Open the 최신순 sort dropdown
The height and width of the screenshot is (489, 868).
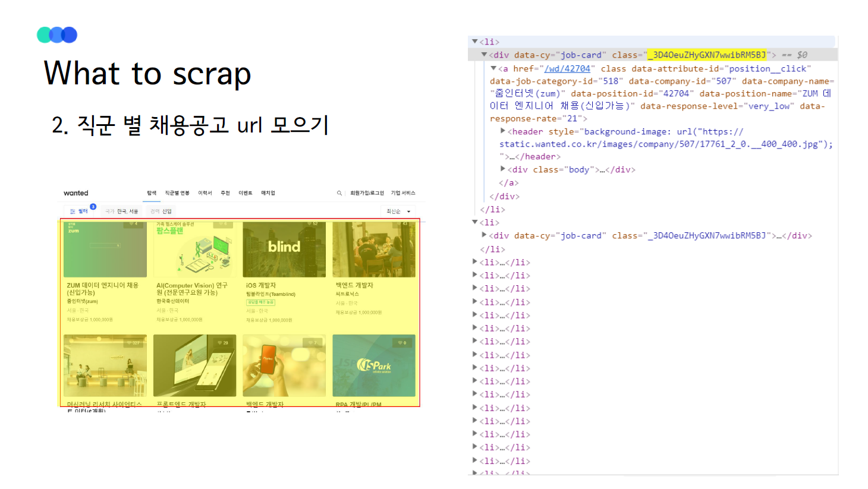(398, 212)
